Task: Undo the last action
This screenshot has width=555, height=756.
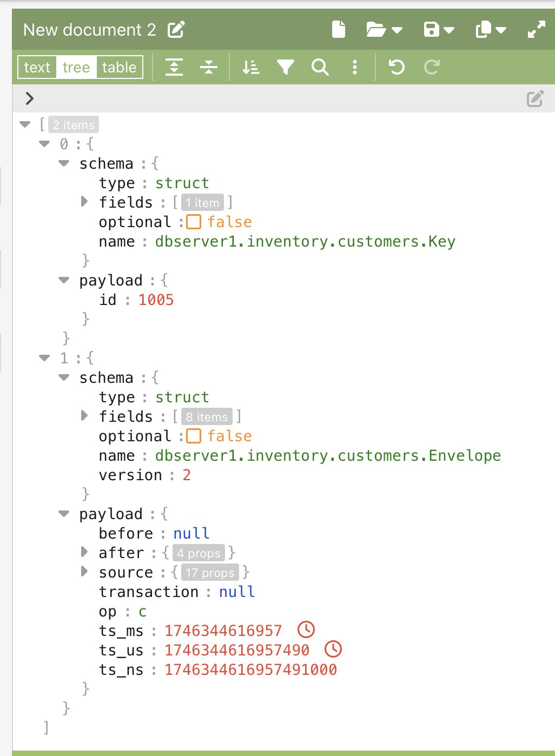Action: click(x=397, y=67)
